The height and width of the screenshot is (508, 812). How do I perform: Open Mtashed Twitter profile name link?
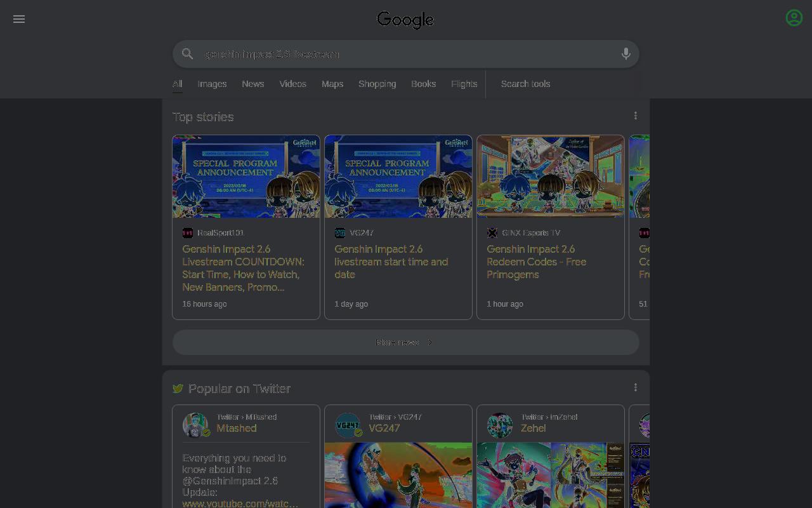pos(237,429)
